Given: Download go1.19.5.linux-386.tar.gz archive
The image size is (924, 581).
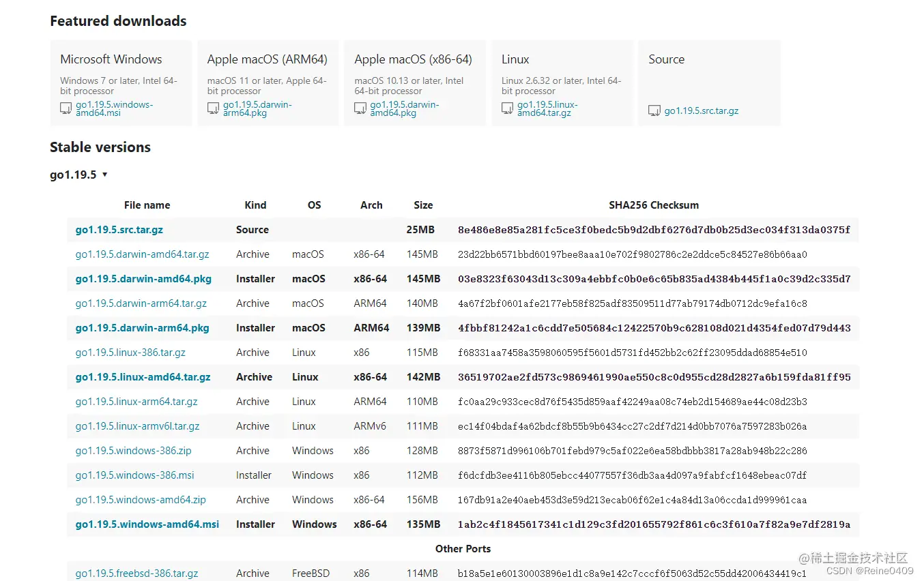Looking at the screenshot, I should (x=130, y=353).
